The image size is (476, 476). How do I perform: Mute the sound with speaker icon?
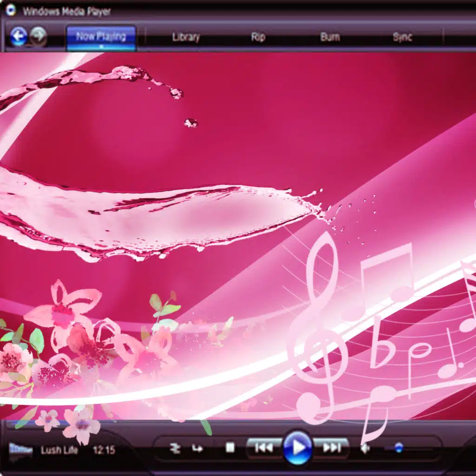[365, 449]
